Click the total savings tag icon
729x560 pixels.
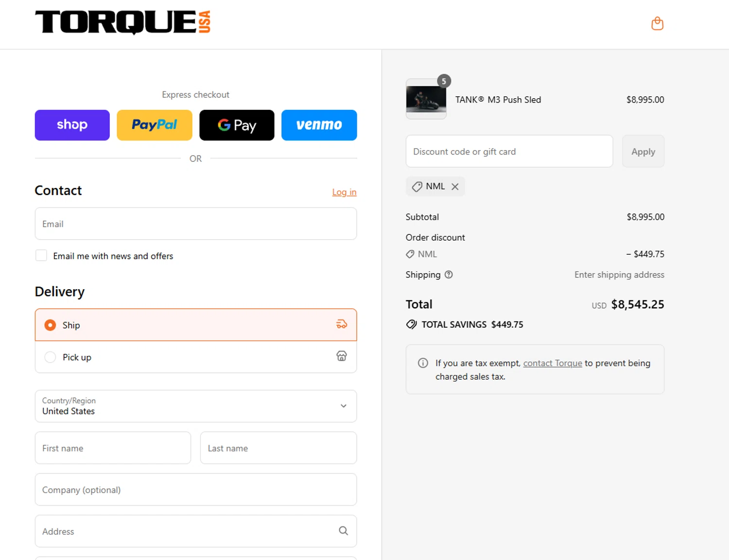click(x=411, y=324)
